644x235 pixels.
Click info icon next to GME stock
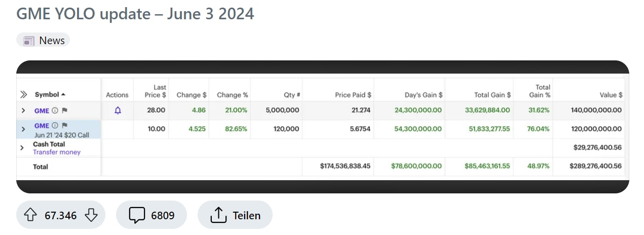pyautogui.click(x=55, y=110)
